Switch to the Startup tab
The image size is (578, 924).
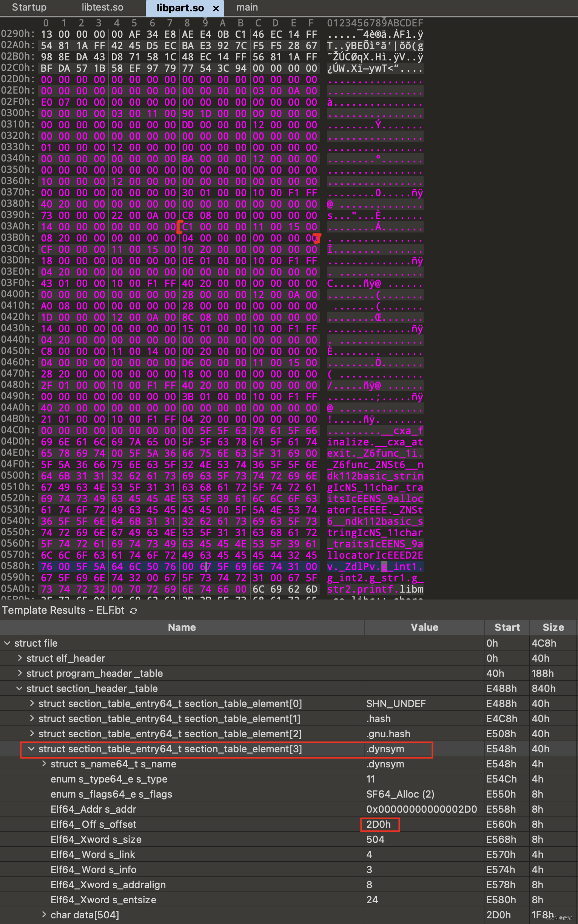pyautogui.click(x=29, y=7)
